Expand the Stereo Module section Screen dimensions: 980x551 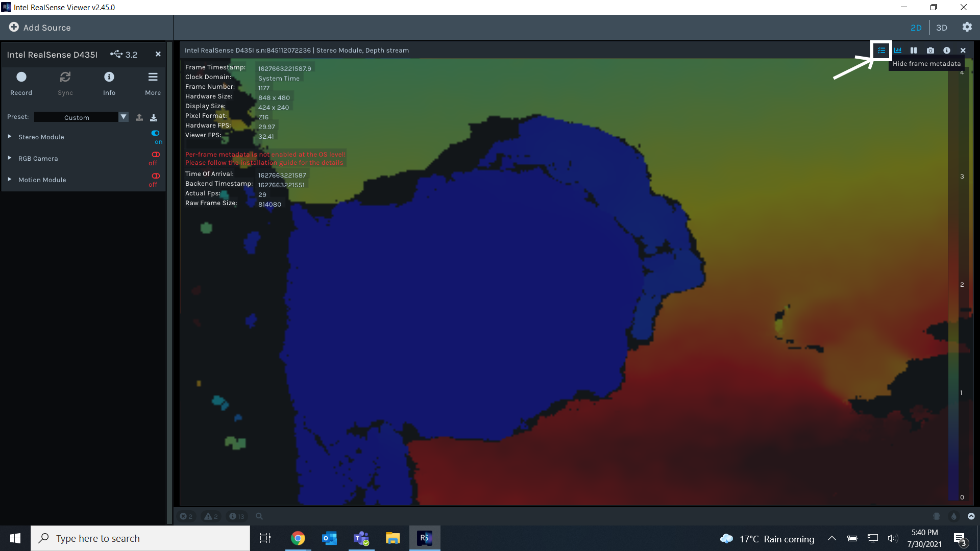tap(10, 137)
